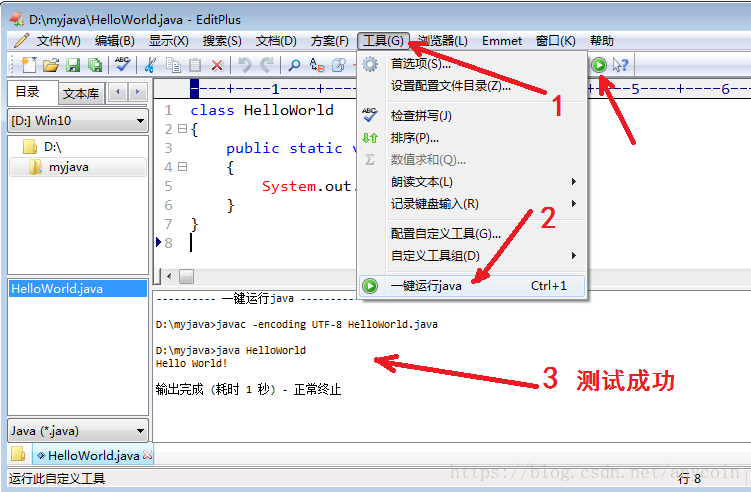Open Replace with the A-to-B icon
751x492 pixels.
point(317,65)
